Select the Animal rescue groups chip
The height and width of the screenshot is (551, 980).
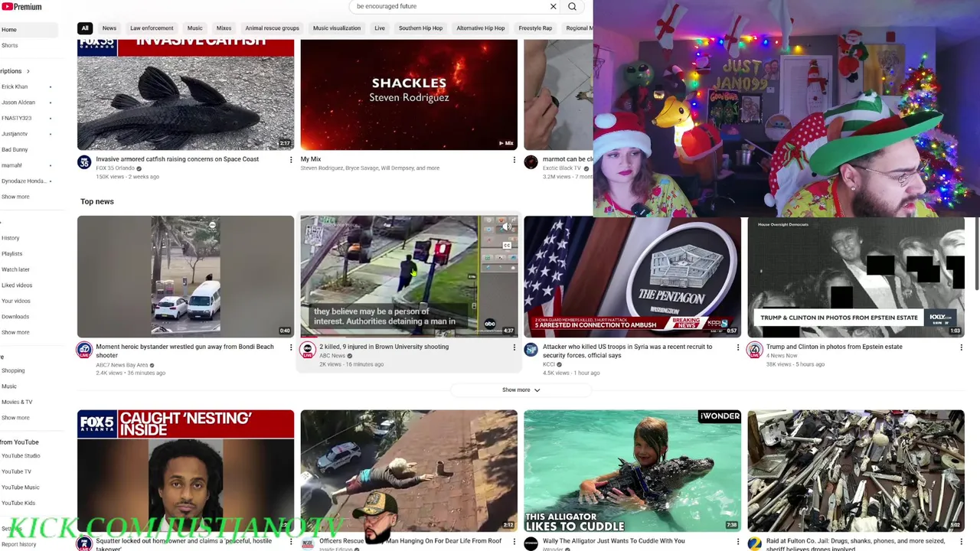coord(272,28)
